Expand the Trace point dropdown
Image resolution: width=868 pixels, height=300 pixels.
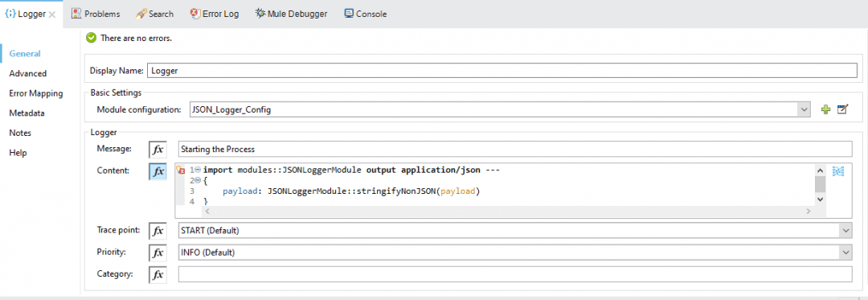[845, 230]
